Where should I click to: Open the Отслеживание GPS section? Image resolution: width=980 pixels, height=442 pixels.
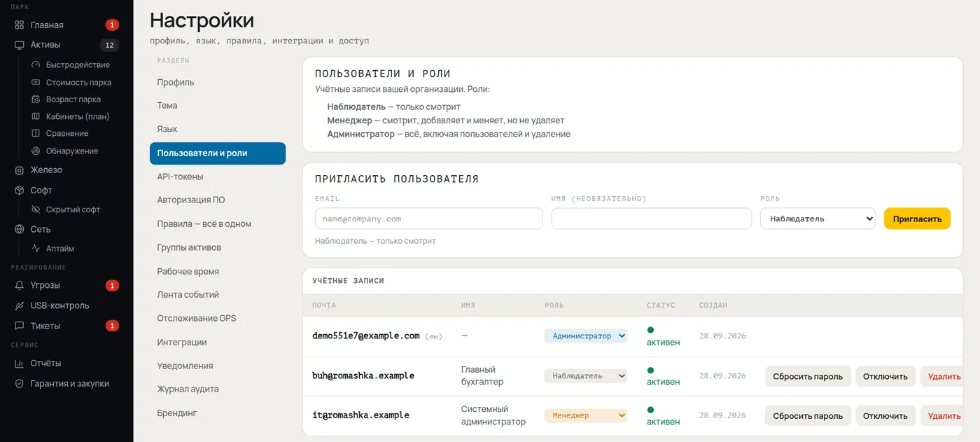218,318
